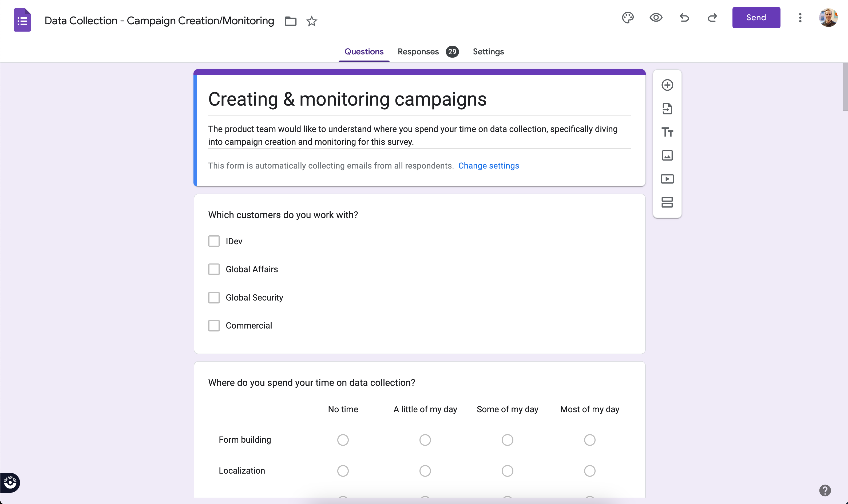
Task: Check the Global Security option
Action: 214,297
